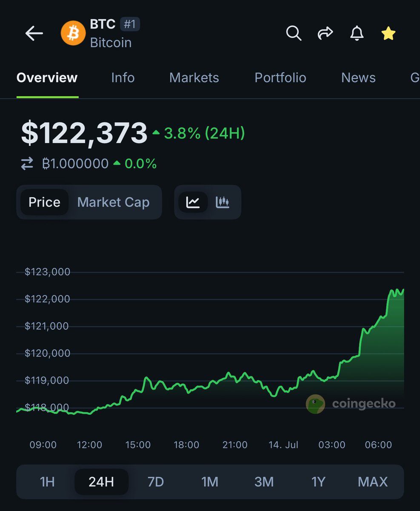Switch to line chart view
Image resolution: width=420 pixels, height=511 pixels.
193,202
